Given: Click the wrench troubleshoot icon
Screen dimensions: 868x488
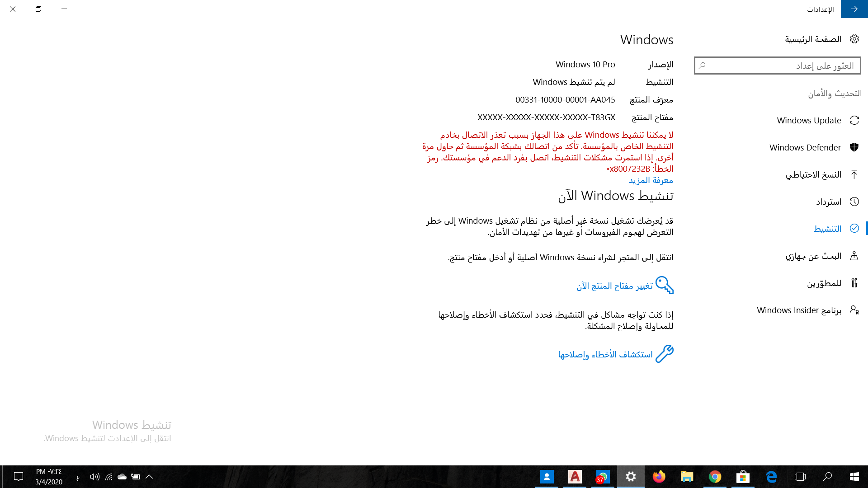Looking at the screenshot, I should [665, 354].
